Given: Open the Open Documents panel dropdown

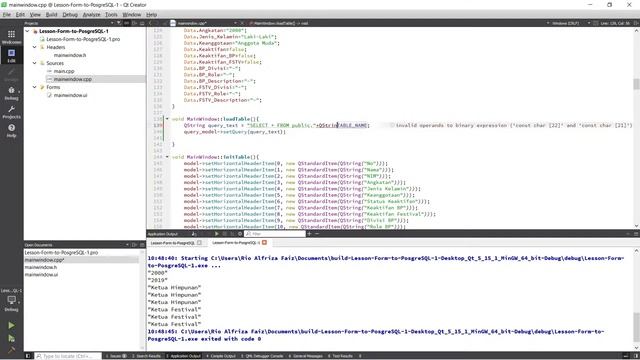Looking at the screenshot, I should tap(127, 245).
